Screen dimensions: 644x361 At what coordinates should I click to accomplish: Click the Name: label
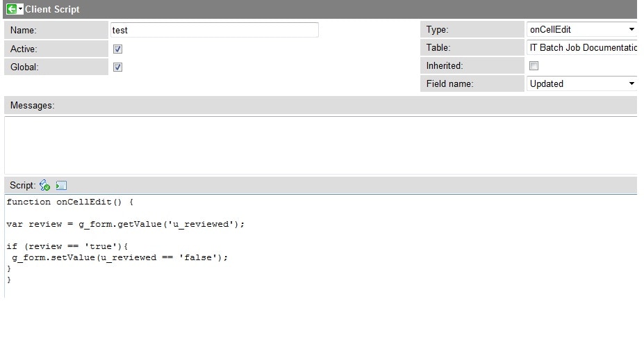[24, 31]
